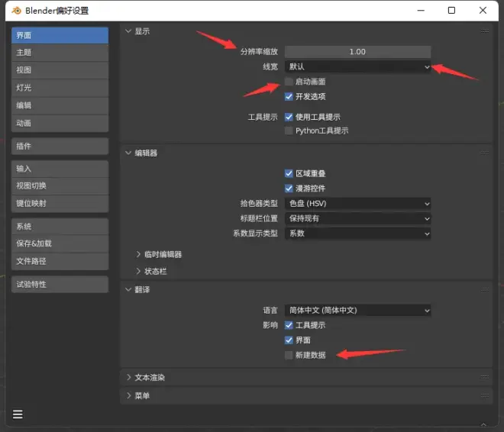Expand the 临时编辑器 subpanel
This screenshot has width=504, height=432.
coord(138,254)
